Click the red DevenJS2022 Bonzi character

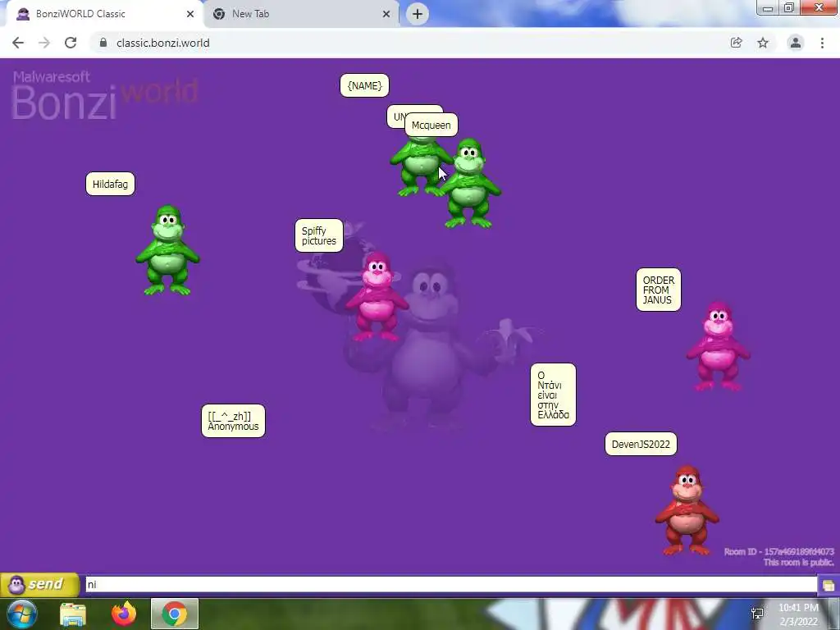687,510
